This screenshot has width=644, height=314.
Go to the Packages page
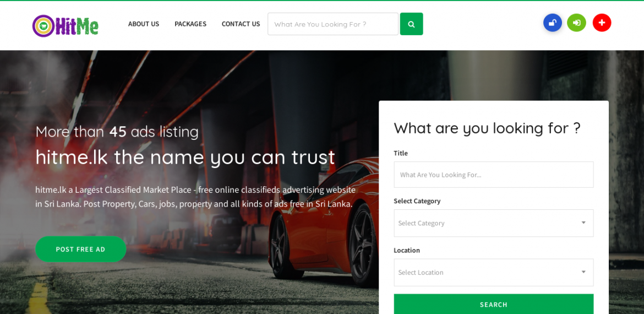(190, 24)
